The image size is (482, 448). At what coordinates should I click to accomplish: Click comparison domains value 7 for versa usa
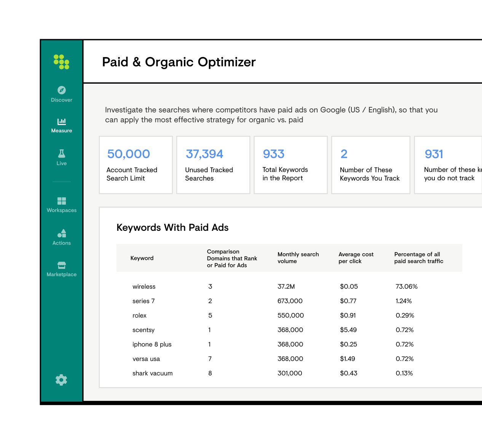click(x=210, y=359)
